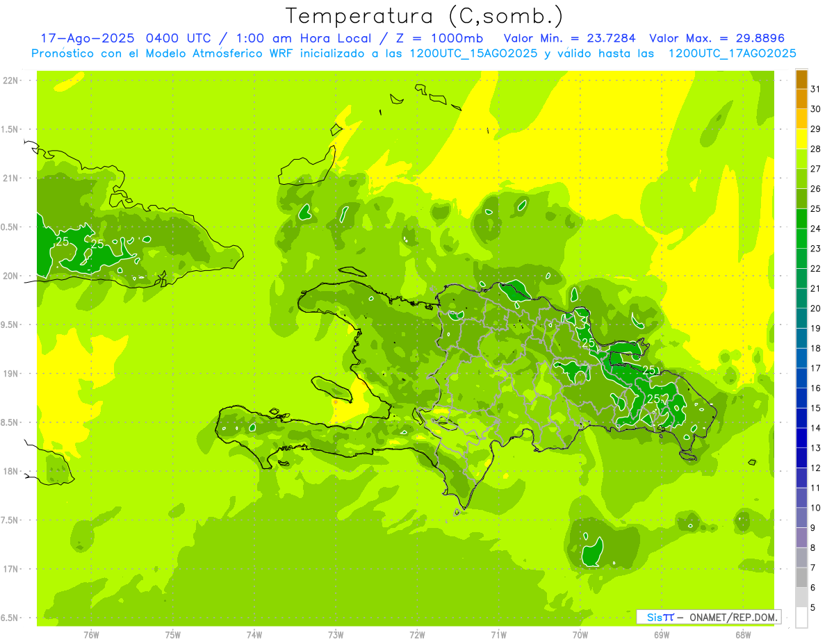Click the chart title "Temperatura (C,somb.)"
Image resolution: width=834 pixels, height=644 pixels.
point(424,16)
